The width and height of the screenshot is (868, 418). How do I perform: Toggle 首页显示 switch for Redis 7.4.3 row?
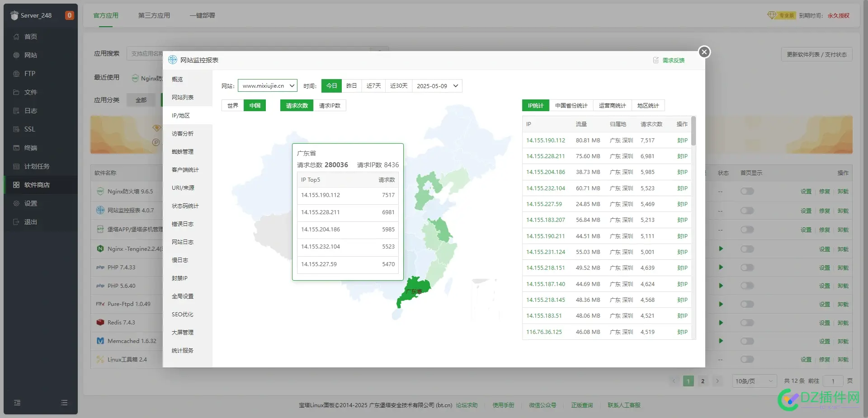(x=747, y=323)
